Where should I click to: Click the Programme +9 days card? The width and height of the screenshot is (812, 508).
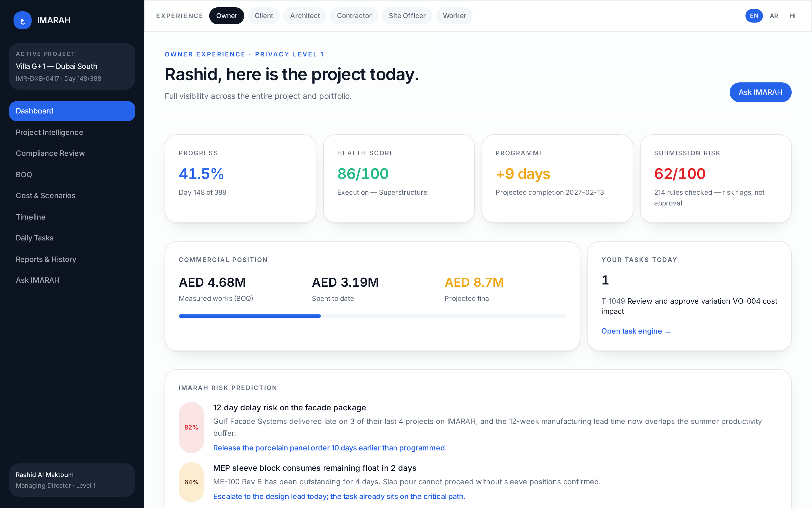[x=557, y=179]
